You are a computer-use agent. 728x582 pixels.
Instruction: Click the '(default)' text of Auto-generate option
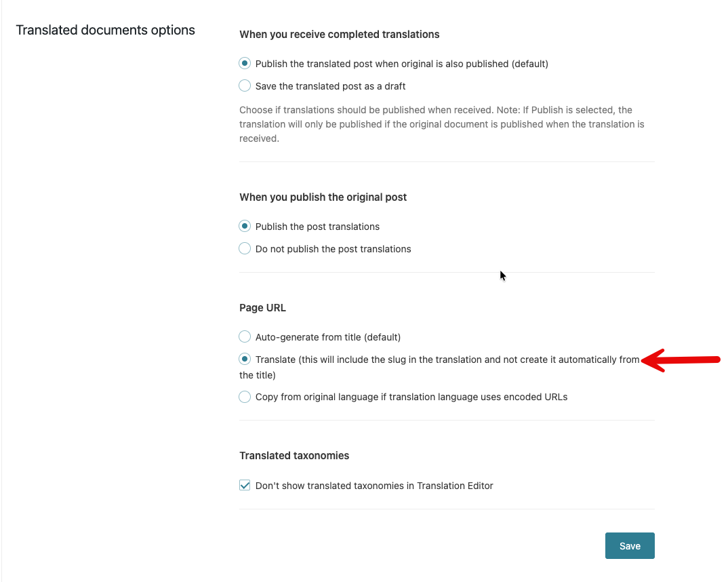(x=380, y=337)
